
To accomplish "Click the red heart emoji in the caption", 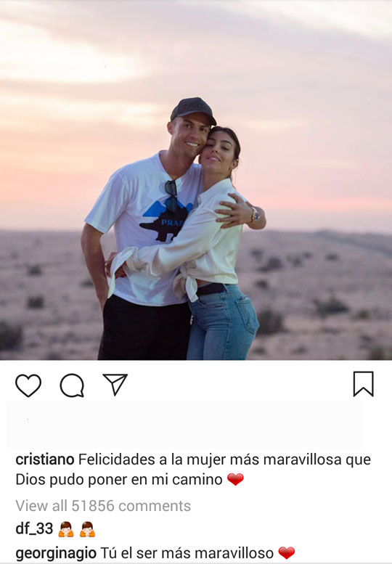I will click(235, 480).
